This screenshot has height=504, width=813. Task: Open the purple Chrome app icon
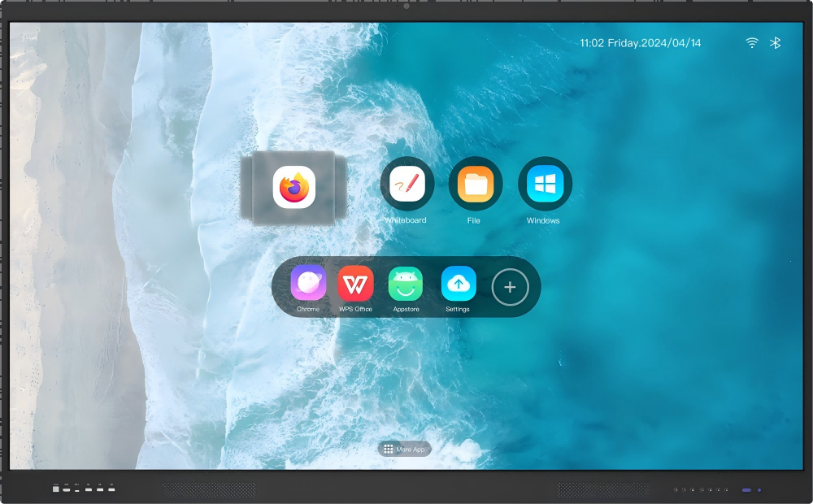tap(308, 284)
